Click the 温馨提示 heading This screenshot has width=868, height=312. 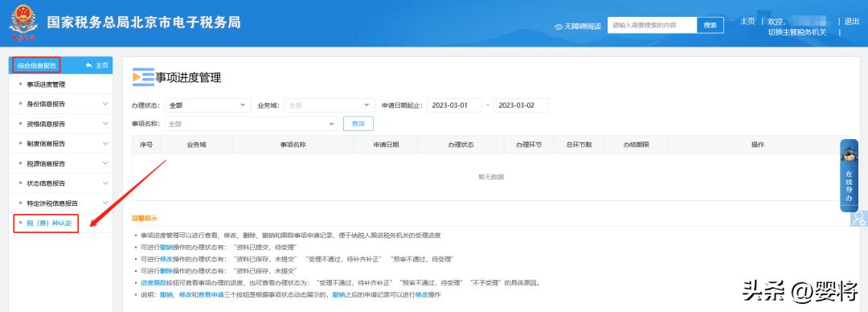click(x=145, y=219)
